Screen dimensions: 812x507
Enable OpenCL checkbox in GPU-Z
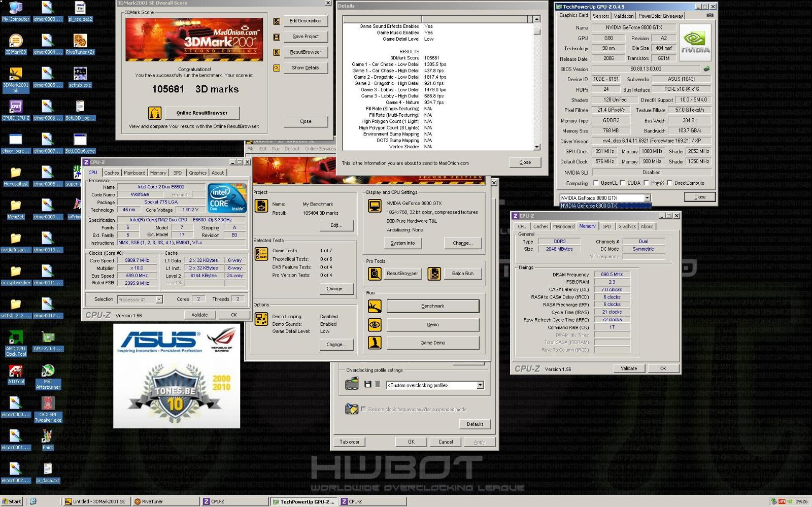(x=596, y=183)
